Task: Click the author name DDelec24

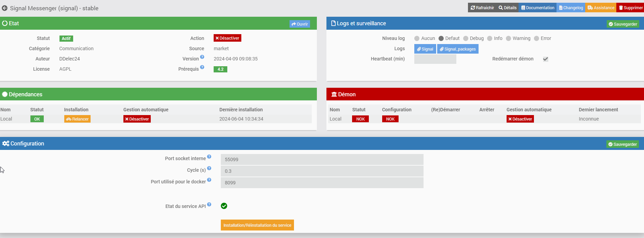Action: pyautogui.click(x=69, y=59)
